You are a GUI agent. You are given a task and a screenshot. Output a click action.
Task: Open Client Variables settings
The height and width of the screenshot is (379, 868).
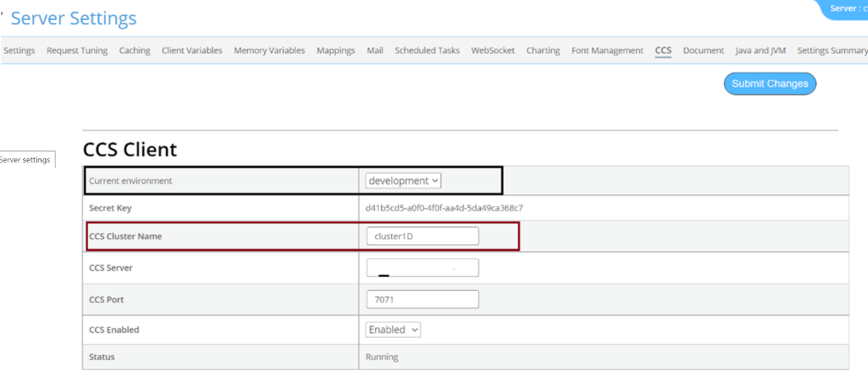[x=191, y=50]
